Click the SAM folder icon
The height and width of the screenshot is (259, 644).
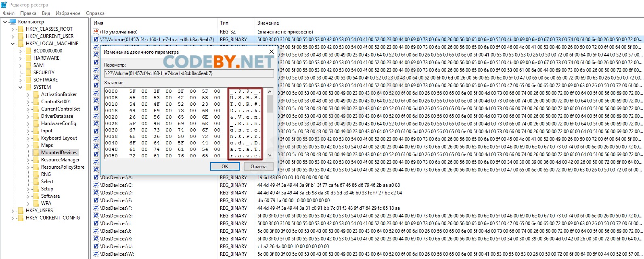pyautogui.click(x=28, y=65)
